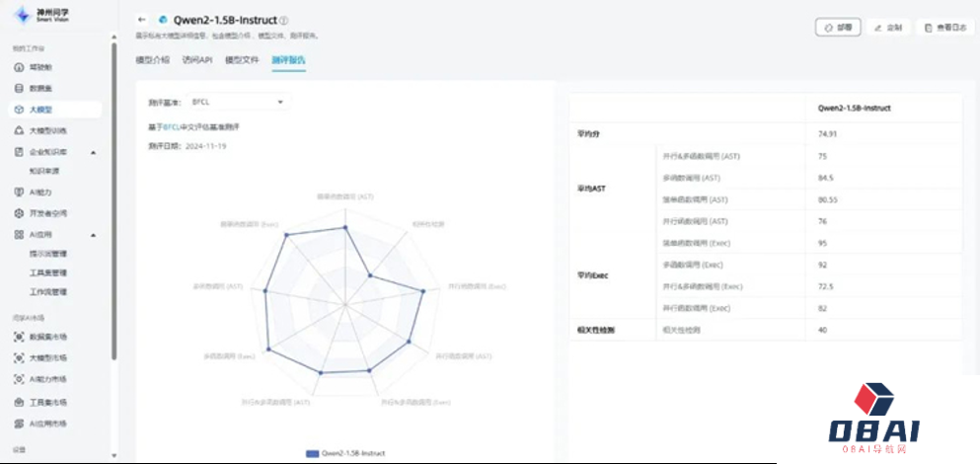Click the BFCL link in the description

click(x=172, y=127)
